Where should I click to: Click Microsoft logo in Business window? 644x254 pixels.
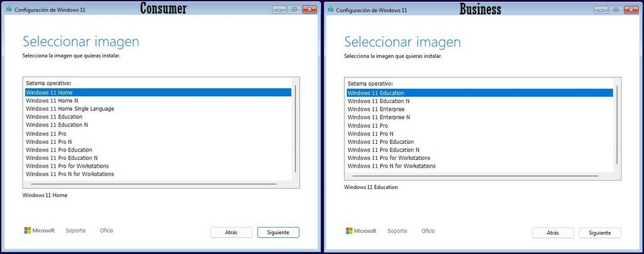click(x=361, y=231)
